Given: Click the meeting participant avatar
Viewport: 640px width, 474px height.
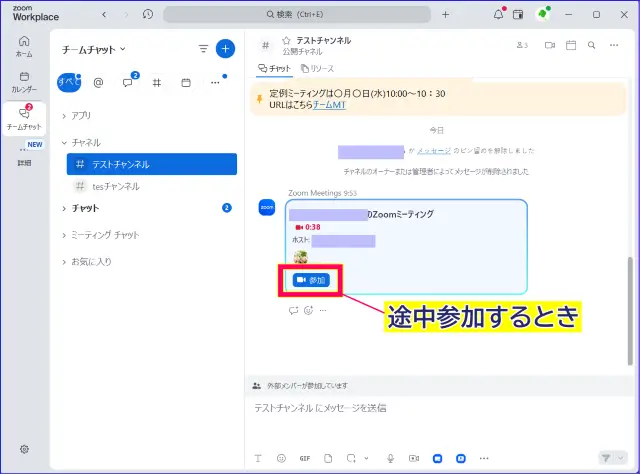Looking at the screenshot, I should click(300, 257).
